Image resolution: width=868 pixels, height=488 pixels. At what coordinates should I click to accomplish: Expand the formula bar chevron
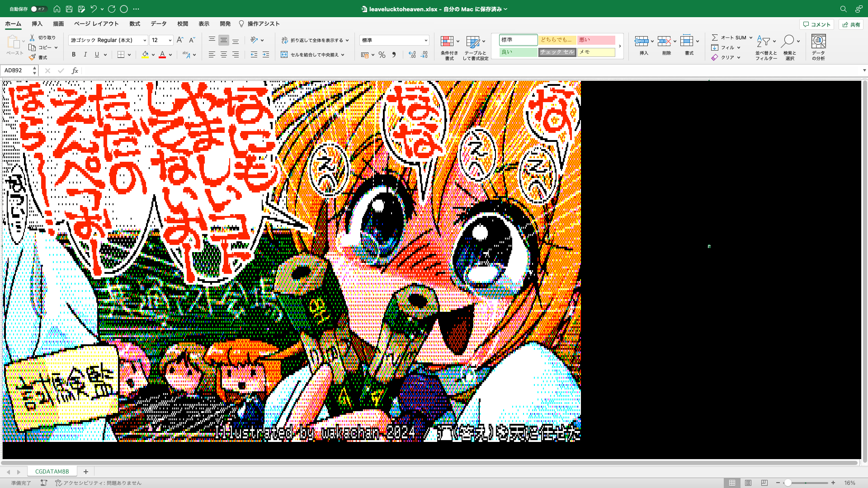(x=864, y=70)
